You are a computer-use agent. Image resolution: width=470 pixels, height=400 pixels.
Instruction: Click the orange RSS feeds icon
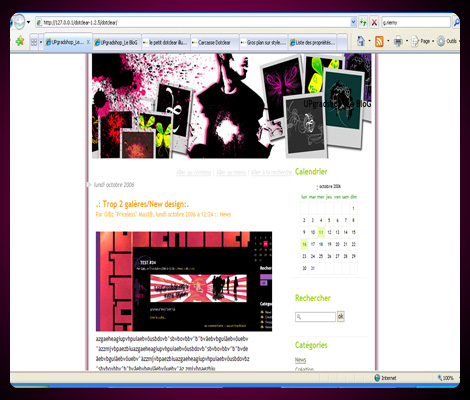coord(379,41)
